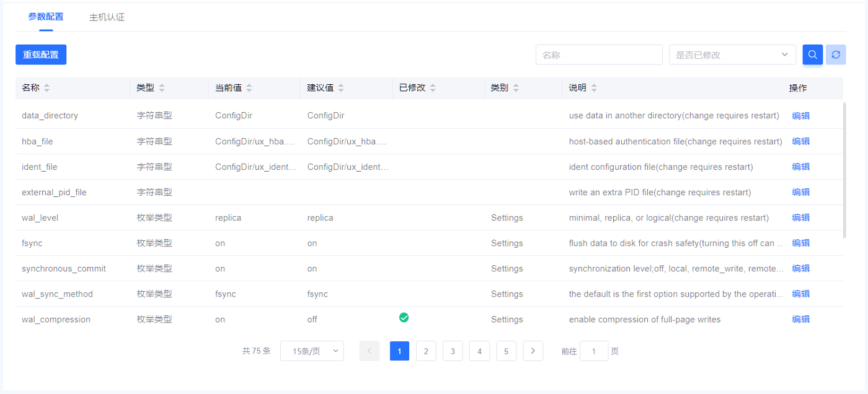Go to page 3 in pagination
This screenshot has width=868, height=394.
[453, 351]
